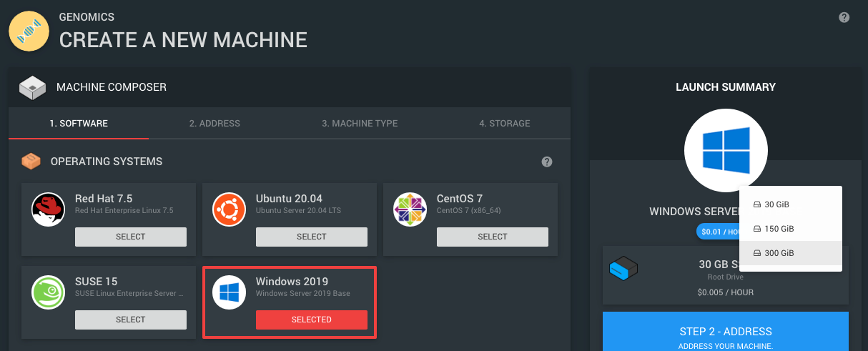Click Windows Server 2019 Base subtitle
Viewport: 868px width, 351px height.
303,294
